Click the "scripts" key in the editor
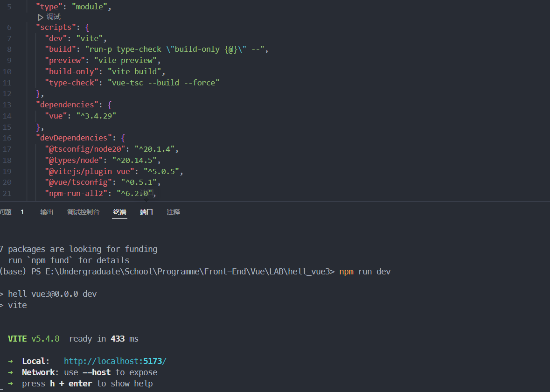The width and height of the screenshot is (550, 392). point(56,28)
